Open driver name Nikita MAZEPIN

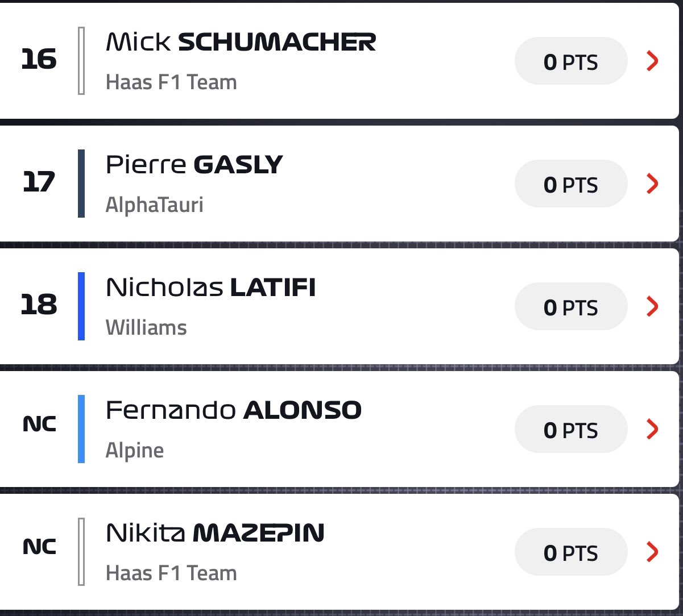(x=215, y=533)
